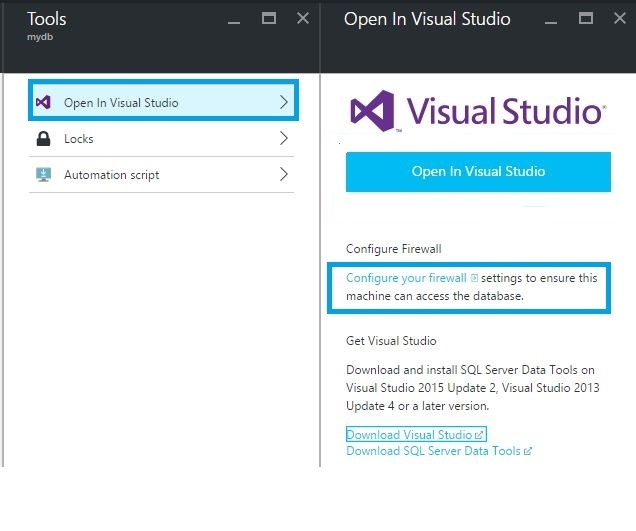The height and width of the screenshot is (531, 636).
Task: Maximize the Open In Visual Studio blade
Action: [586, 19]
